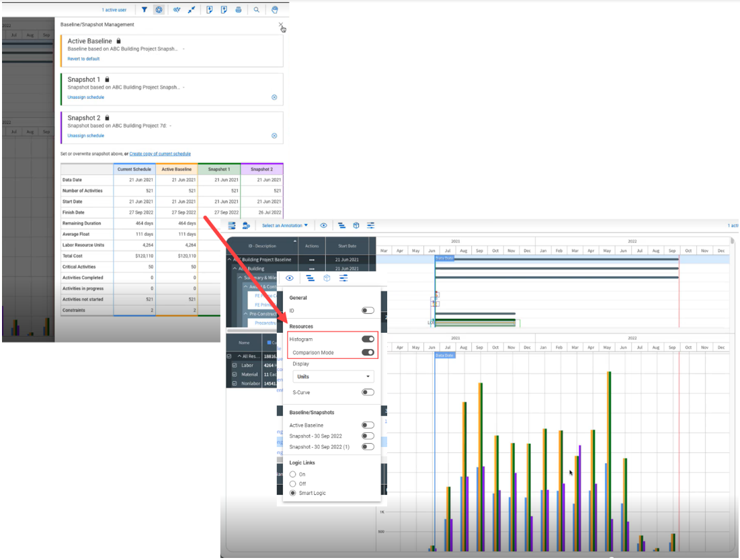Click the filter funnel icon in top toolbar
740x560 pixels.
tap(144, 10)
